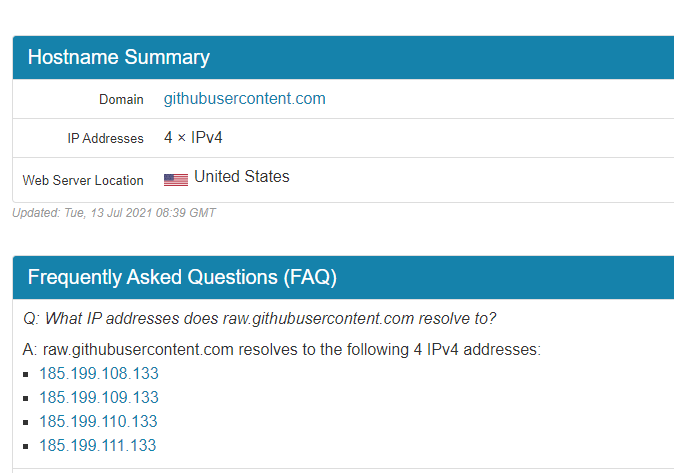Open IP address 185.199.110.133
674x473 pixels.
pyautogui.click(x=99, y=422)
